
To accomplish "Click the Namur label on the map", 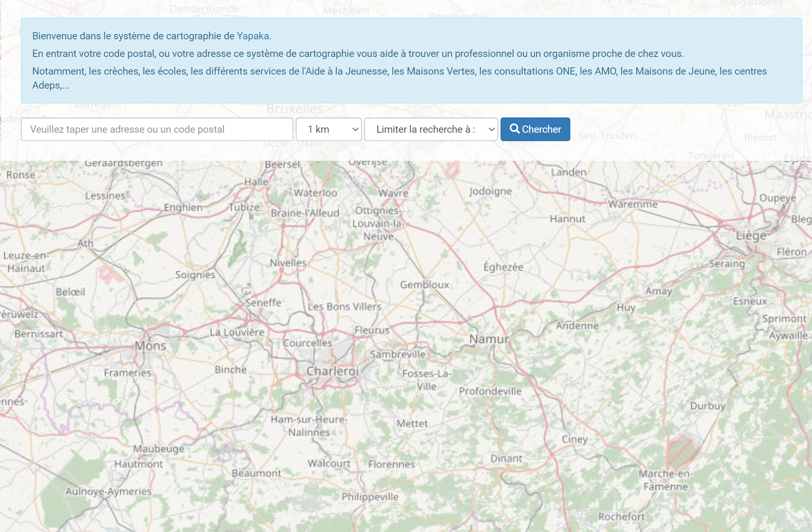I will click(489, 339).
